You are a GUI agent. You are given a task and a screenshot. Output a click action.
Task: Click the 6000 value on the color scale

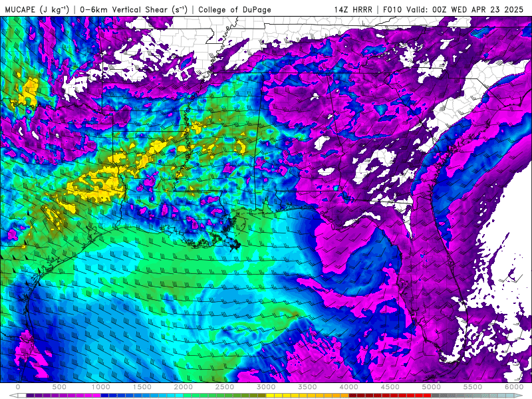[x=514, y=387]
